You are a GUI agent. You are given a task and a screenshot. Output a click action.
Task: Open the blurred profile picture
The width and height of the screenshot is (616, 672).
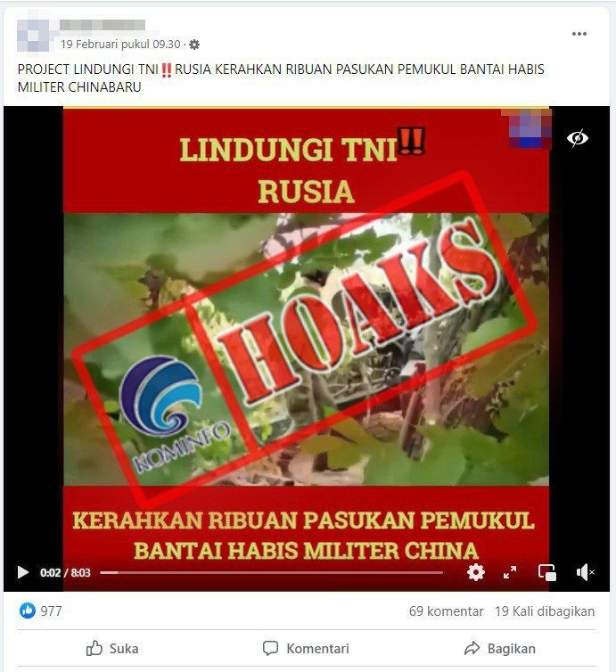[34, 35]
